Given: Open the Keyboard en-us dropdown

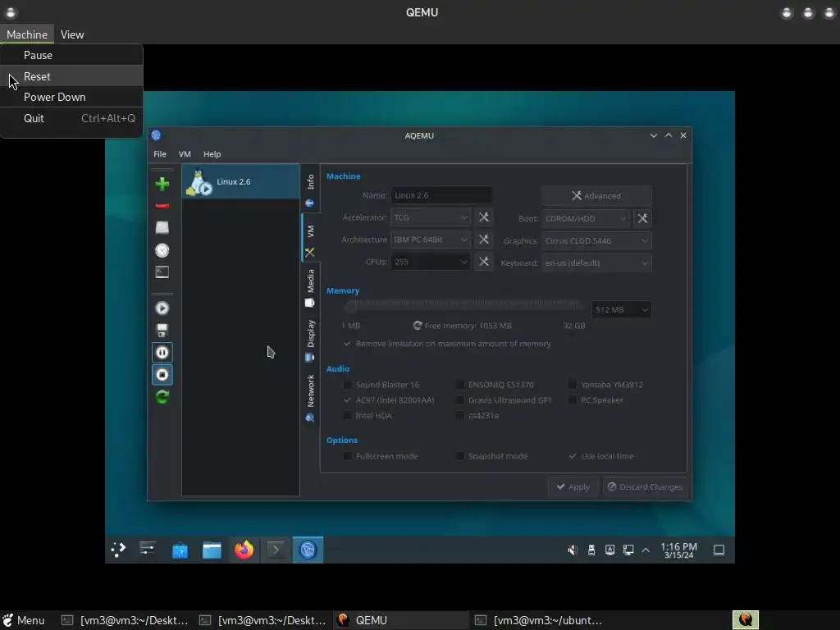Looking at the screenshot, I should [x=597, y=262].
